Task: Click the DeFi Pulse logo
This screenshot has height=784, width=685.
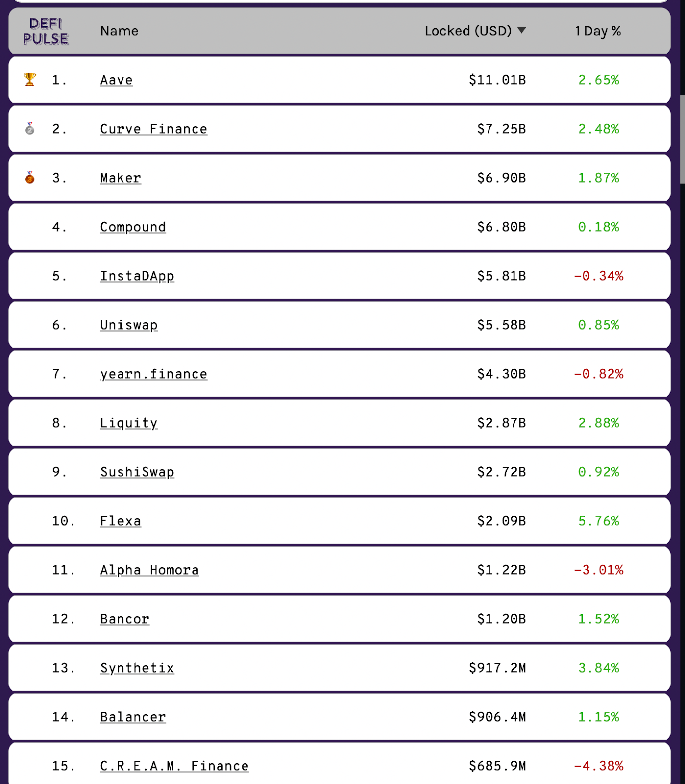Action: [x=46, y=31]
